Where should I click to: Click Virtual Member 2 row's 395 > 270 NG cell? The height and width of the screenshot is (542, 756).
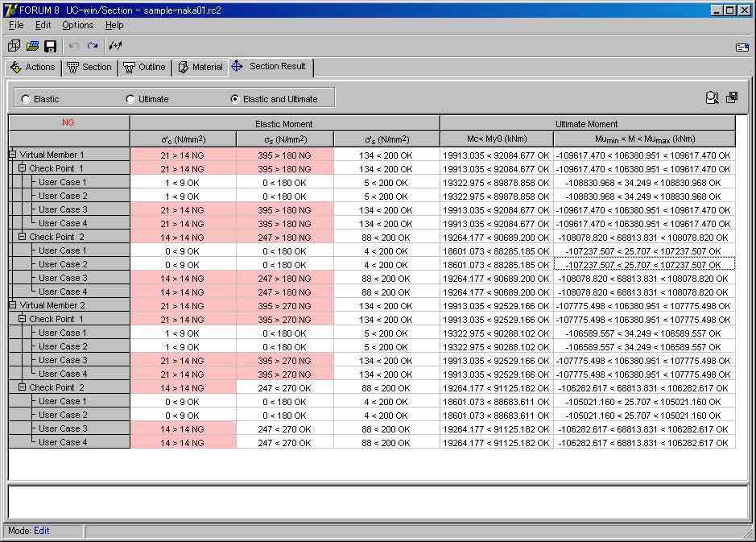point(284,306)
